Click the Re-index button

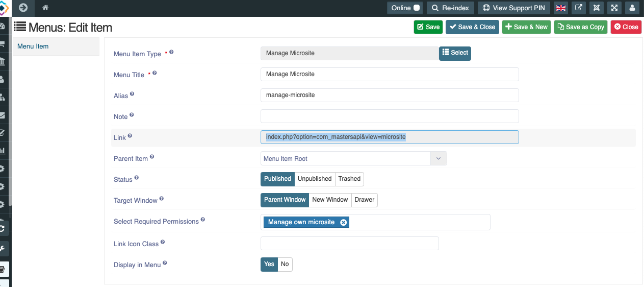[450, 8]
